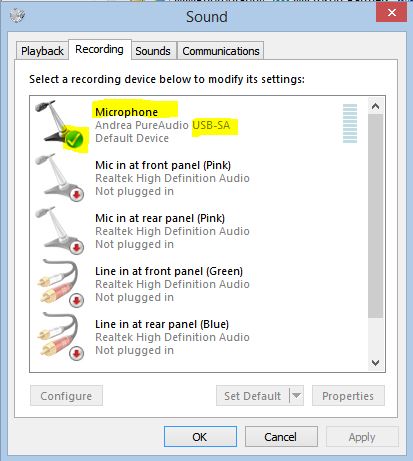Click the Configure button
This screenshot has height=461, width=413.
pos(66,396)
